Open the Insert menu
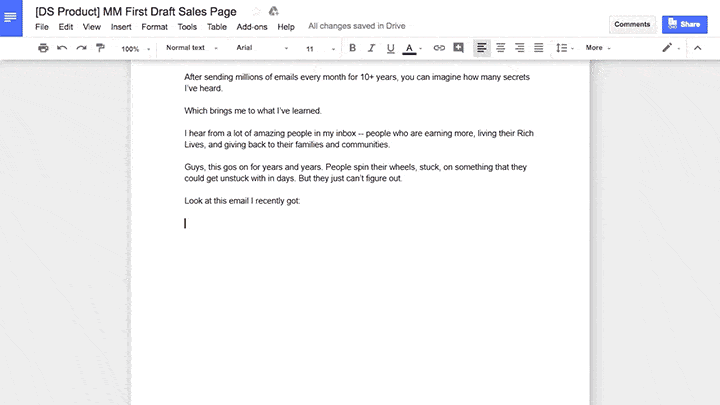Viewport: 720px width, 405px height. point(121,27)
